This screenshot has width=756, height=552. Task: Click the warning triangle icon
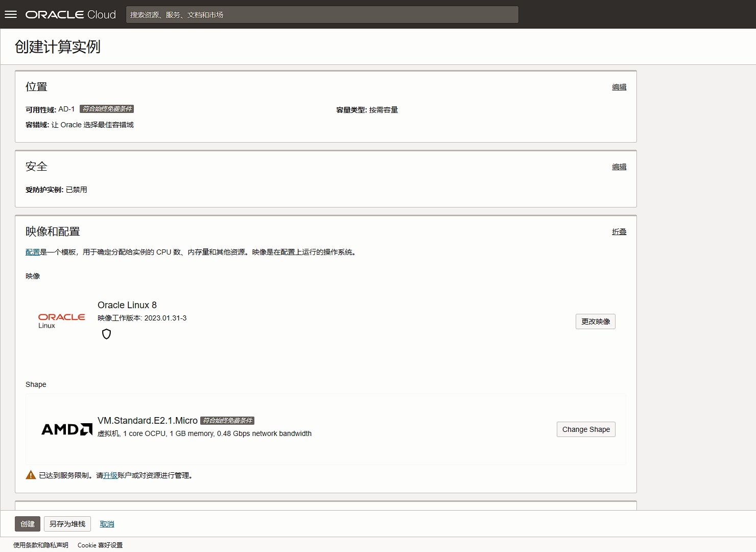point(31,475)
